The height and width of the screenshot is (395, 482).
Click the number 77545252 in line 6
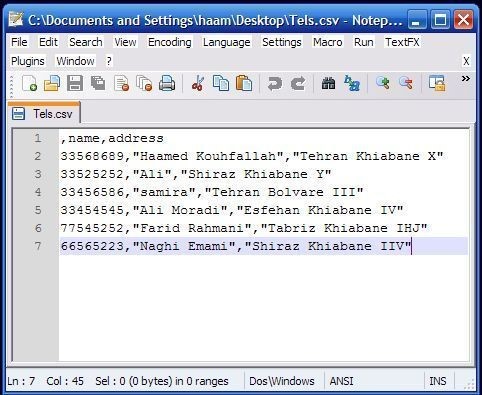[92, 228]
